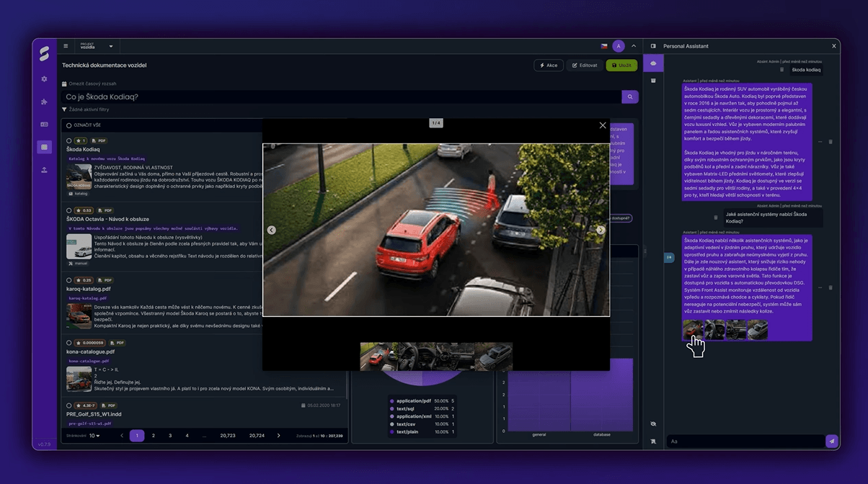Select the grid view sidebar icon
The image size is (868, 484).
pos(44,147)
